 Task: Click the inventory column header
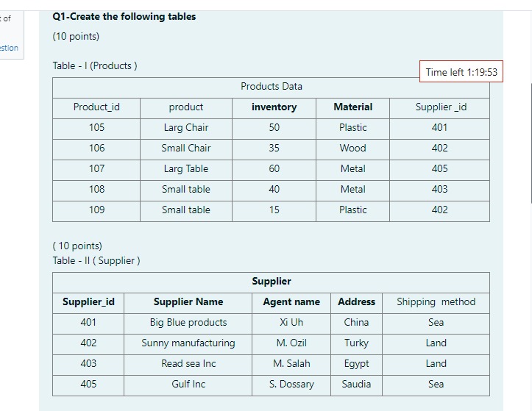coord(274,107)
